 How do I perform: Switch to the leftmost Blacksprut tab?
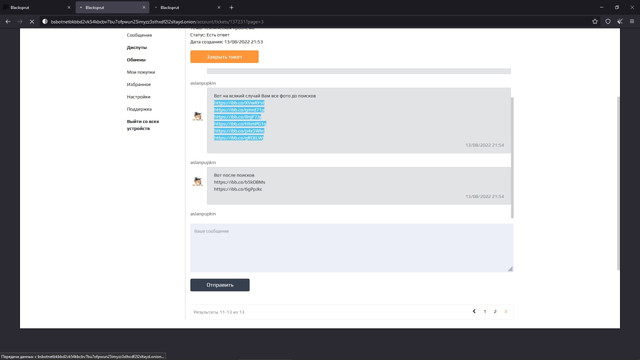coord(37,7)
